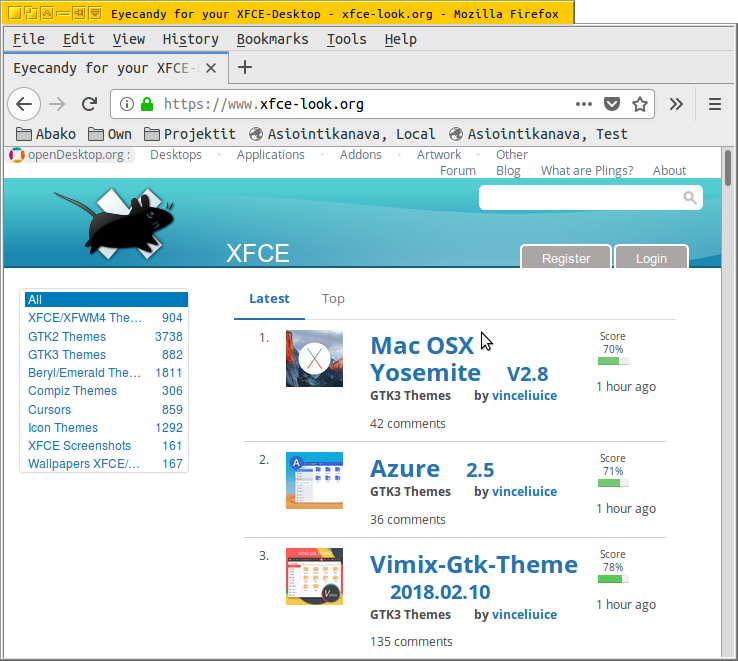738x661 pixels.
Task: Focus the site search field
Action: [590, 198]
